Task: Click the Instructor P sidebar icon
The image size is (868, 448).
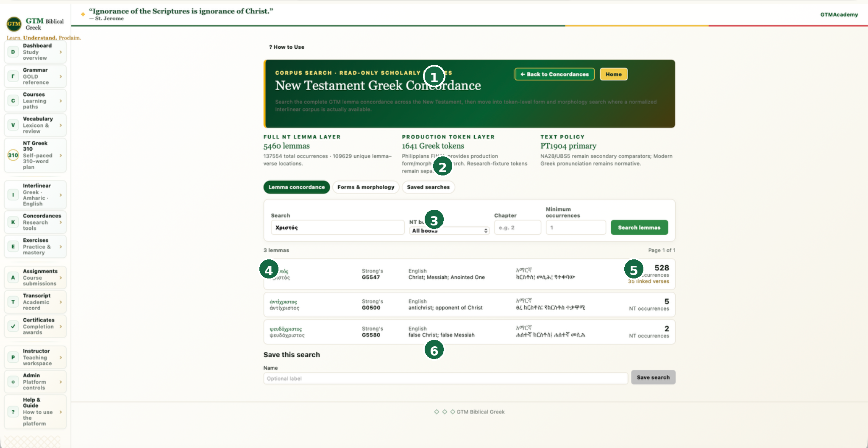Action: (x=13, y=357)
